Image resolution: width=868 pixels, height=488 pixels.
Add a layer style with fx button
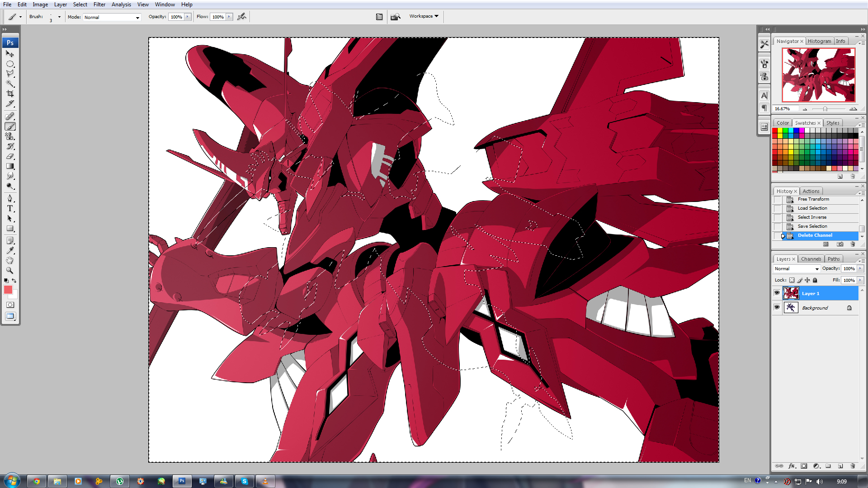pos(792,466)
